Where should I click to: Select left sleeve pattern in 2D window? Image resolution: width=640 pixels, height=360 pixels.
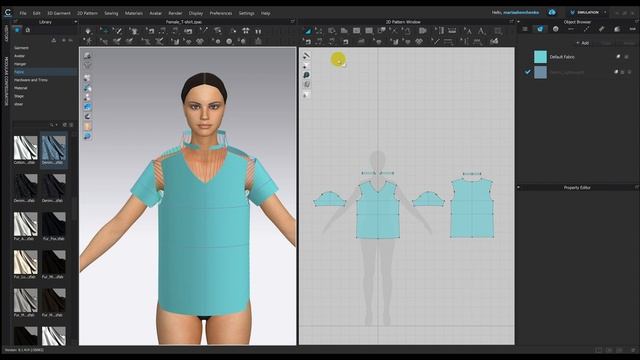click(x=329, y=199)
